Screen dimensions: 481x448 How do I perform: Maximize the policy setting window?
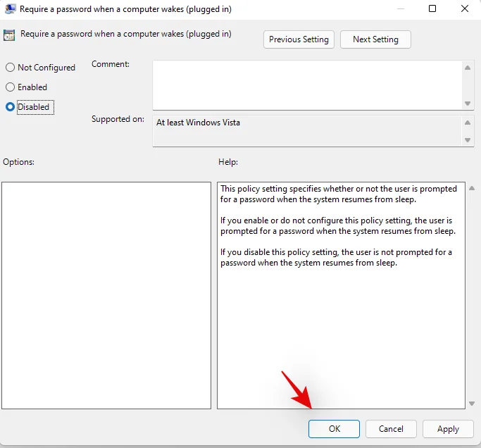tap(432, 9)
